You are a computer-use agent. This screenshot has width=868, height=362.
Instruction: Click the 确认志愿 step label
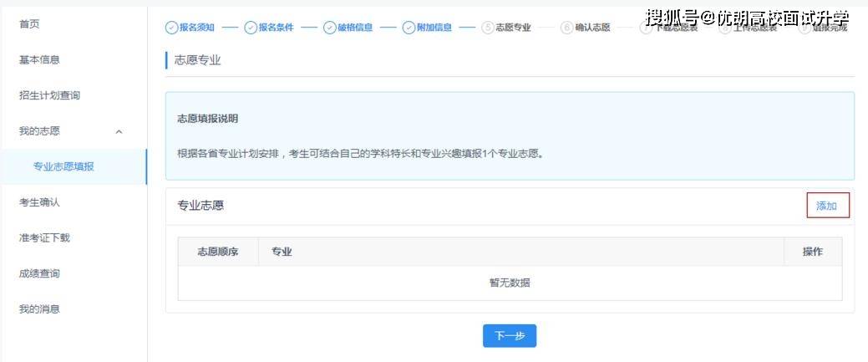pos(592,28)
